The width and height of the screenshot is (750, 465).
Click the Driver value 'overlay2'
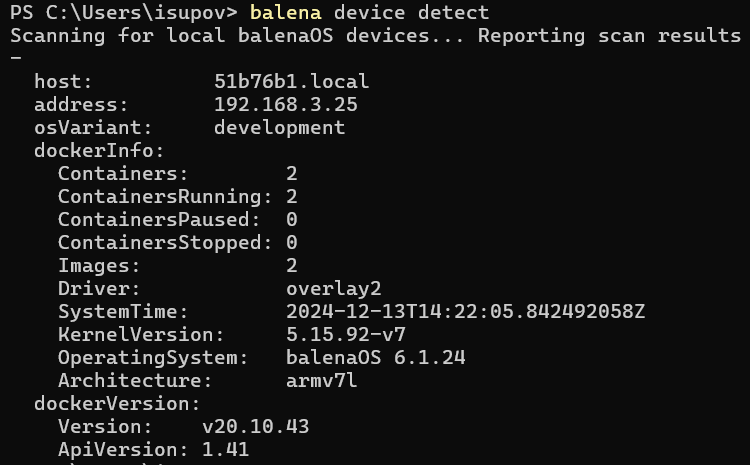(333, 288)
